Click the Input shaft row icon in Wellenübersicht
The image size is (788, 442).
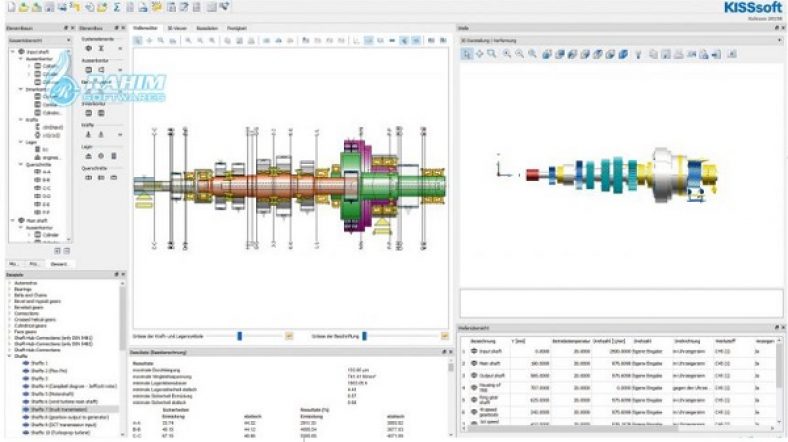pos(473,351)
